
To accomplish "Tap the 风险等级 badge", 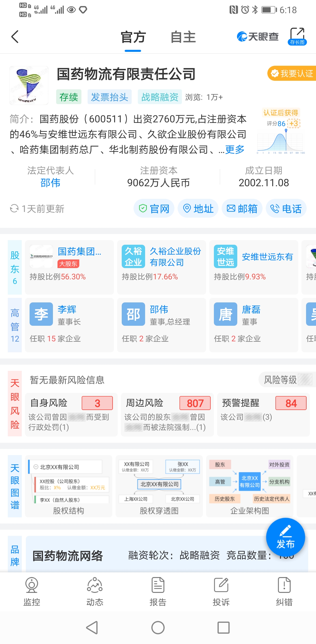I will (287, 380).
